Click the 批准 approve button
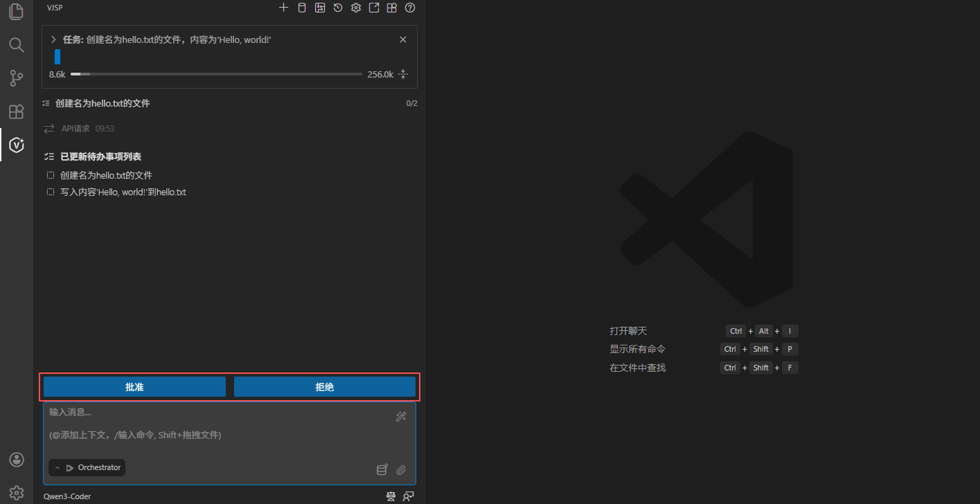 point(134,387)
